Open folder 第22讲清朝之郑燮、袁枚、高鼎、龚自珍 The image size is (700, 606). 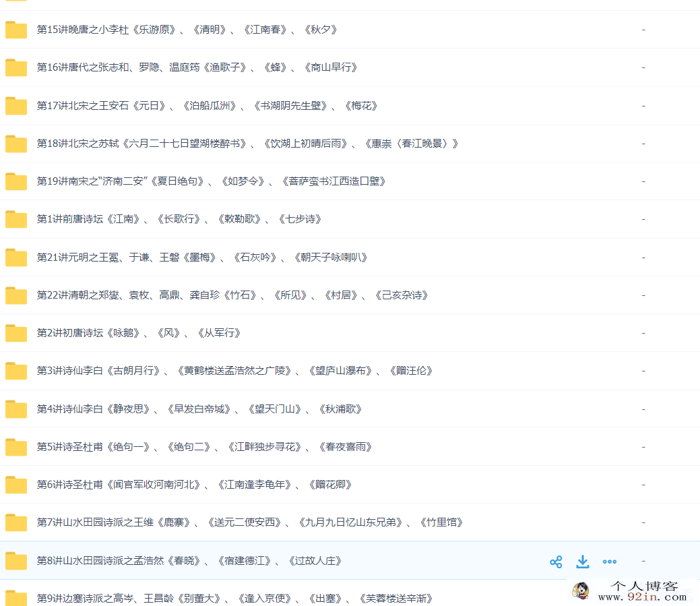point(232,295)
